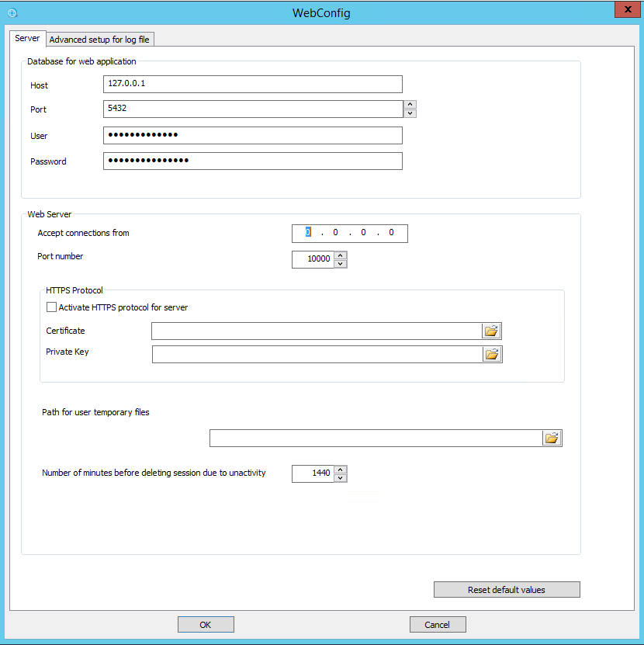
Task: Select the Server tab
Action: (27, 39)
